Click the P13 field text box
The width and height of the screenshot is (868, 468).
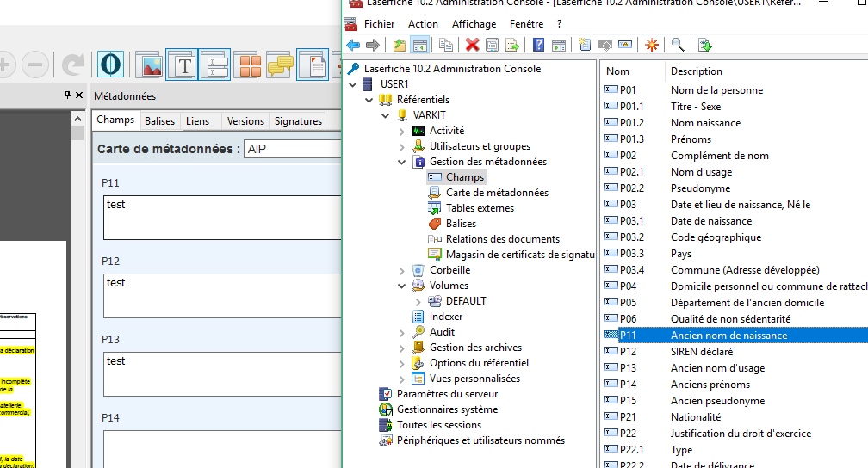pos(222,374)
